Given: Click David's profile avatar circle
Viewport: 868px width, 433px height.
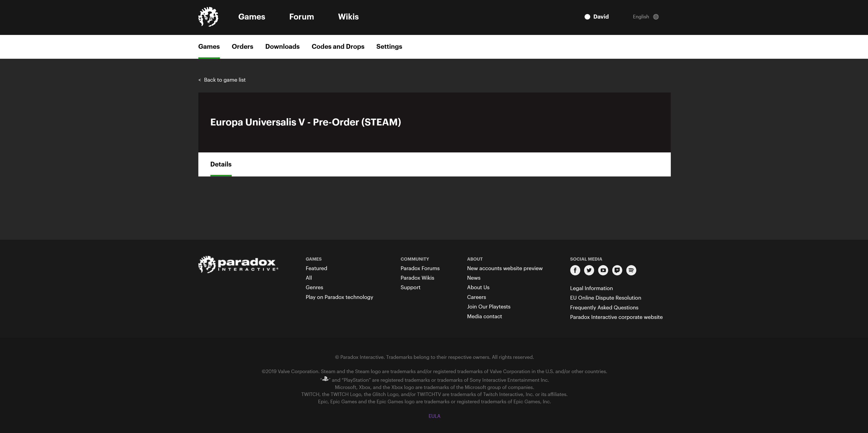Looking at the screenshot, I should pyautogui.click(x=587, y=17).
